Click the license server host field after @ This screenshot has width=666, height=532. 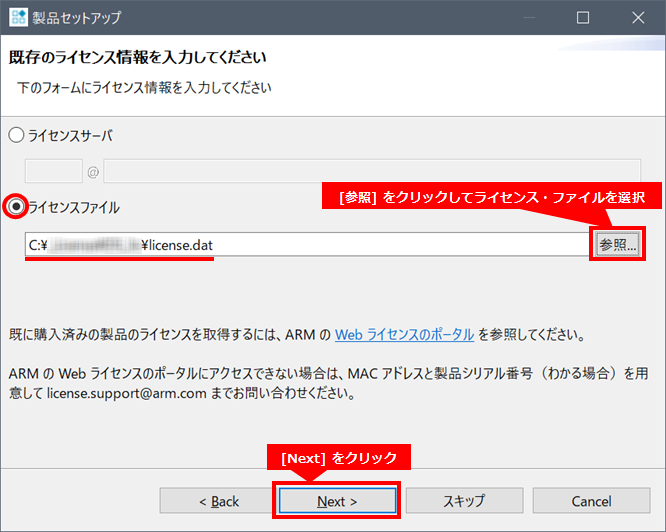[x=372, y=171]
